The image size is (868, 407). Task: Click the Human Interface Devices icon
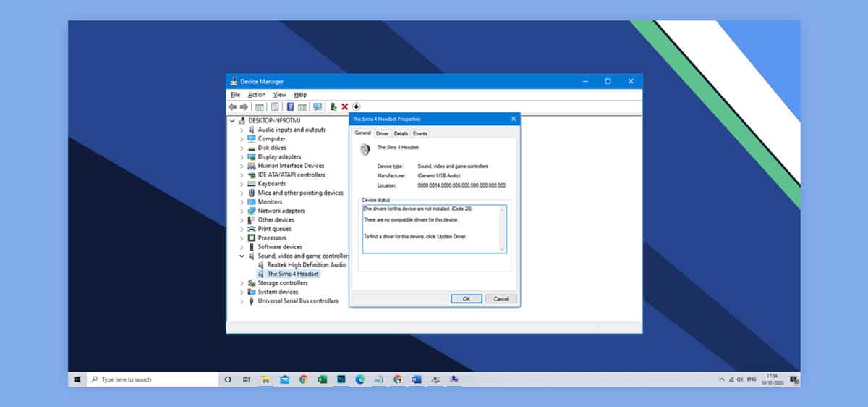pyautogui.click(x=251, y=166)
